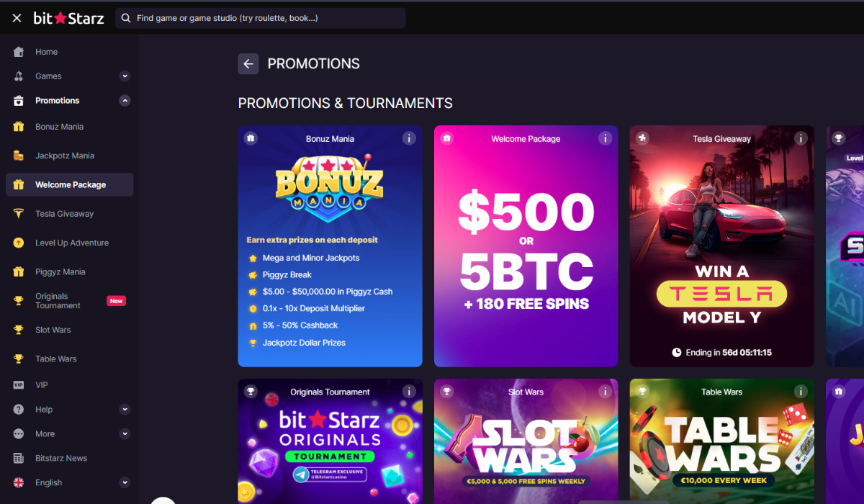Select Level Up Adventure sidebar item
The height and width of the screenshot is (504, 864).
click(72, 243)
